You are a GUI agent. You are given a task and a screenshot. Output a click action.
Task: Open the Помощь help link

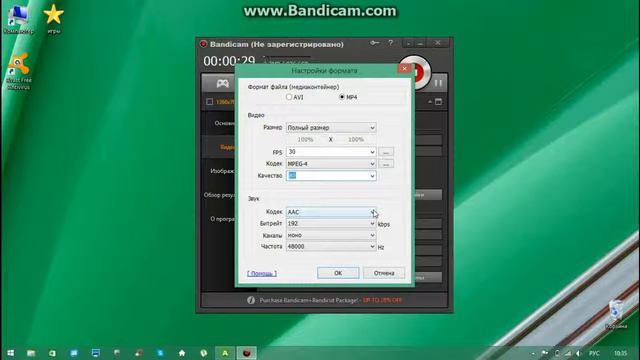point(262,273)
